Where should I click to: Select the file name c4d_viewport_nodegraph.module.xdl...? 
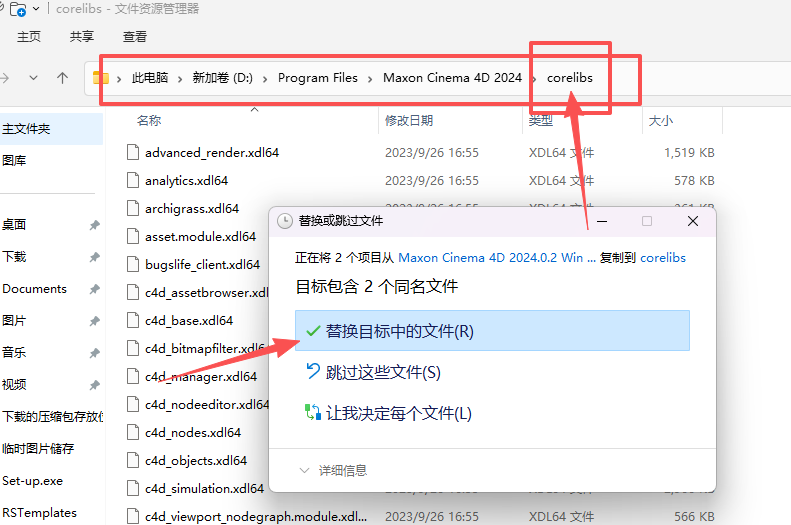pos(256,516)
